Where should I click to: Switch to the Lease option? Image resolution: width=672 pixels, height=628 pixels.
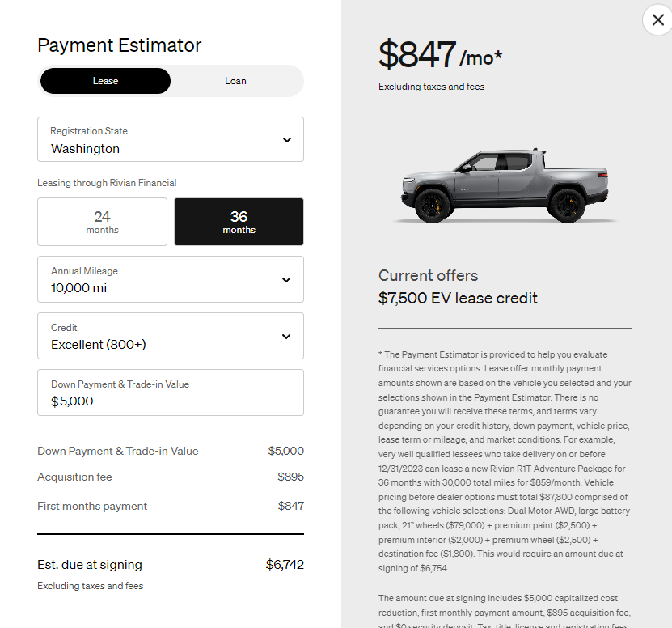point(105,81)
